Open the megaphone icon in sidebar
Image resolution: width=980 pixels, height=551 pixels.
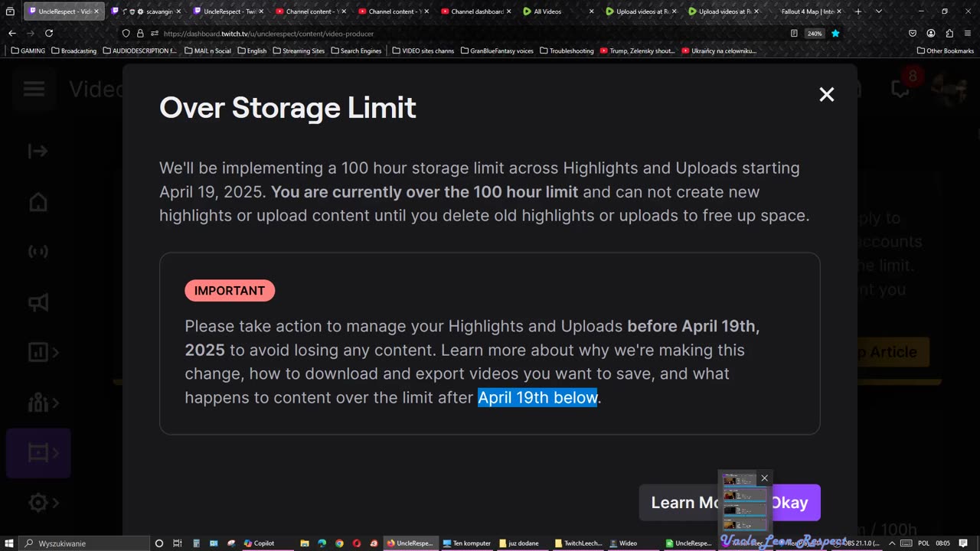click(38, 302)
